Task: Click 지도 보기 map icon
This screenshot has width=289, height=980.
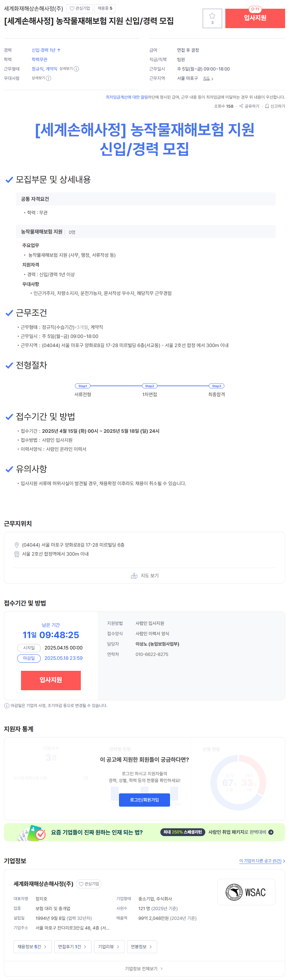Action: (x=134, y=576)
